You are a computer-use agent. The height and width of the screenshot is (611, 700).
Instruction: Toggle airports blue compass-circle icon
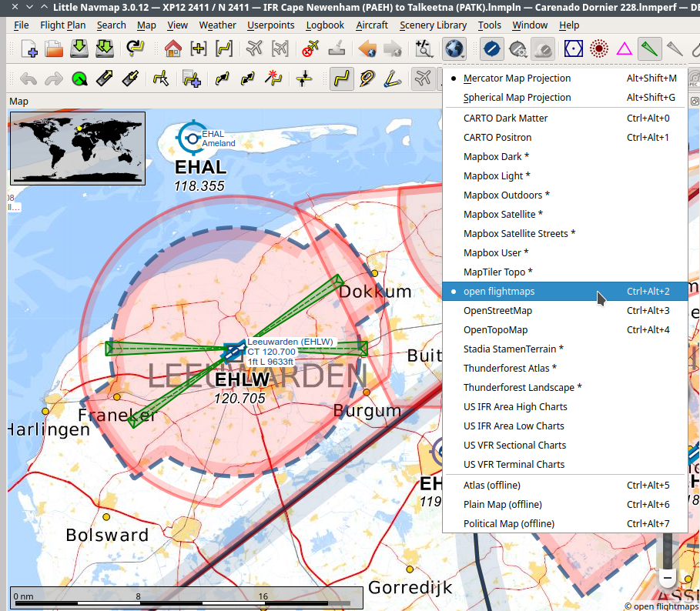(x=492, y=48)
